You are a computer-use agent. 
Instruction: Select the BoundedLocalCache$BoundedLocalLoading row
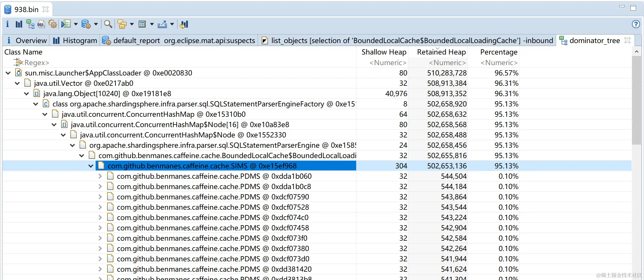317,155
